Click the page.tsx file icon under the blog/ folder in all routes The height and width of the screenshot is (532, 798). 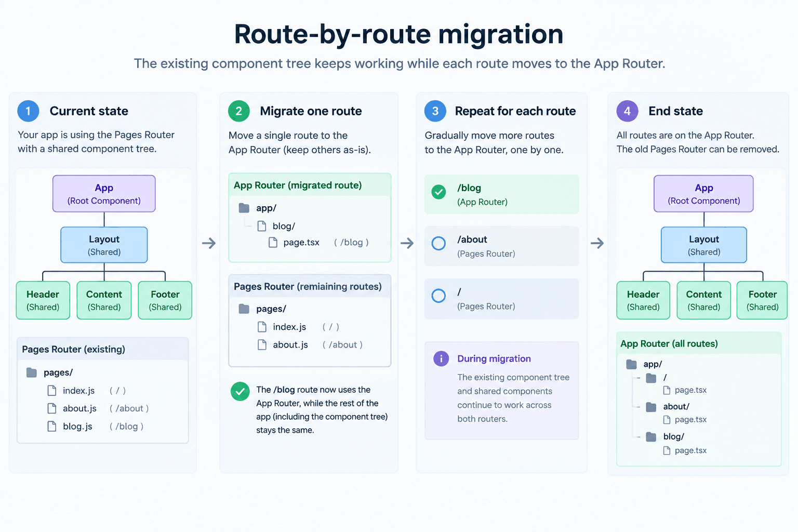[x=667, y=450]
